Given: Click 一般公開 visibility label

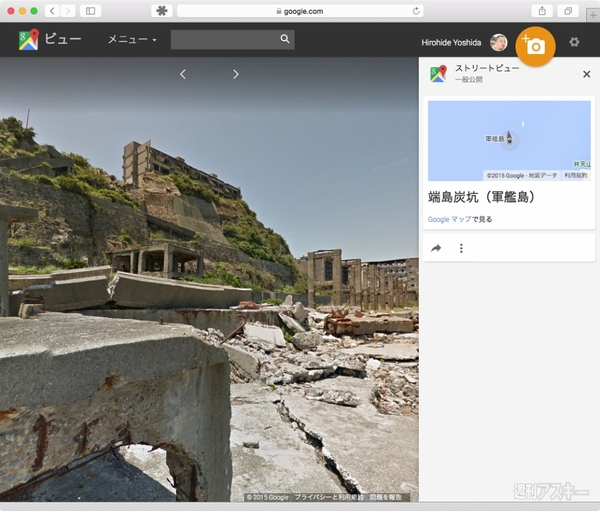Looking at the screenshot, I should [x=468, y=79].
